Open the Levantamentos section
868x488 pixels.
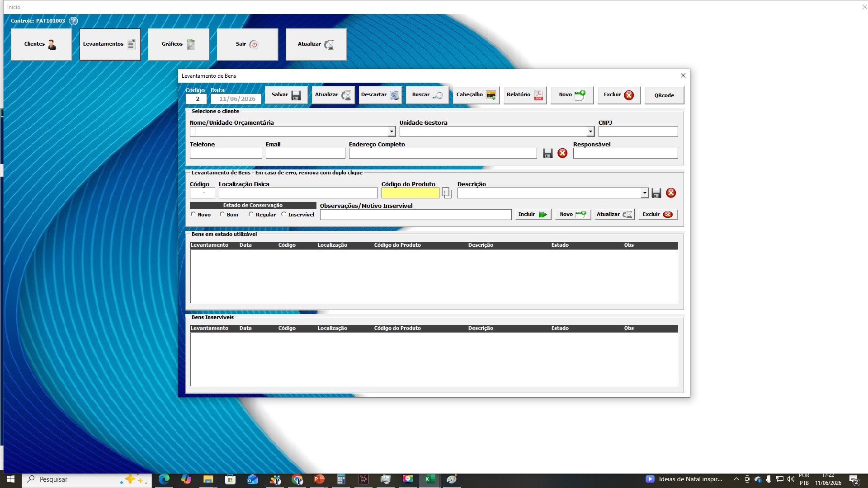110,44
